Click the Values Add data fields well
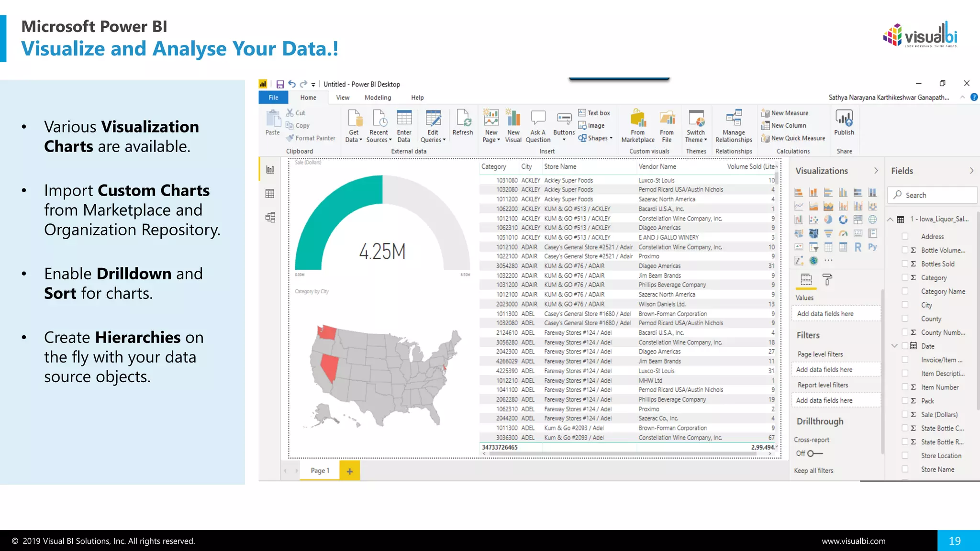980x551 pixels. pyautogui.click(x=836, y=314)
